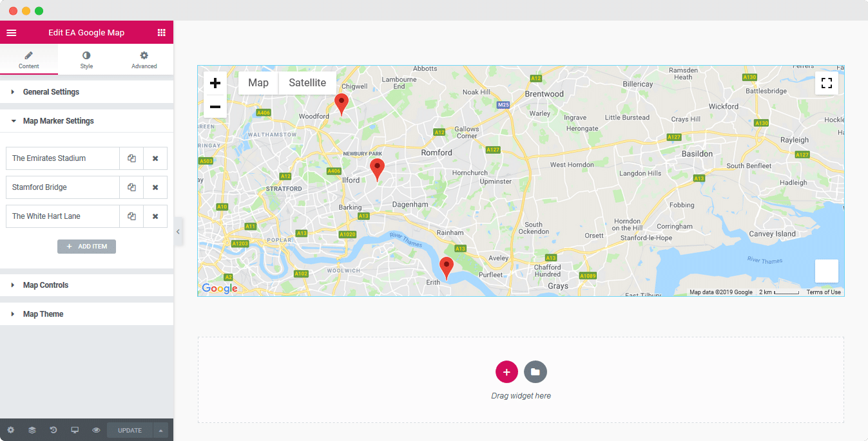Image resolution: width=868 pixels, height=441 pixels.
Task: Remove the Stamford Bridge marker item
Action: click(x=155, y=187)
